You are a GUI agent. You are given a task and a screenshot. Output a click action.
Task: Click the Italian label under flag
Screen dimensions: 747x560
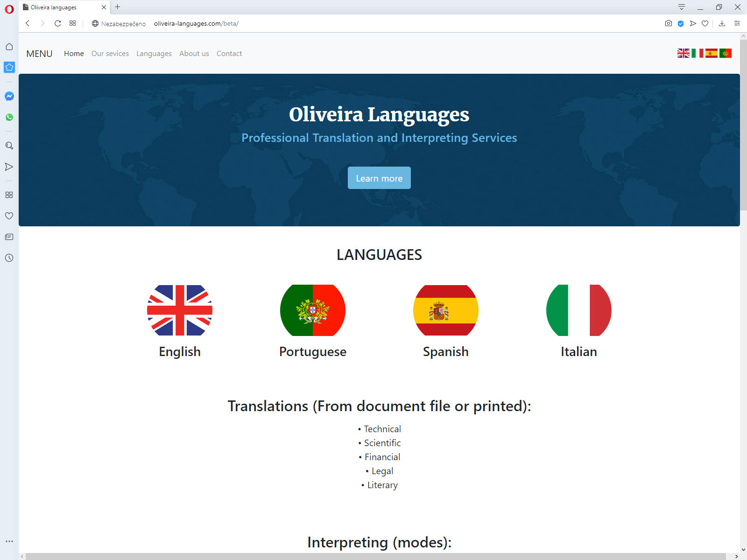click(579, 352)
